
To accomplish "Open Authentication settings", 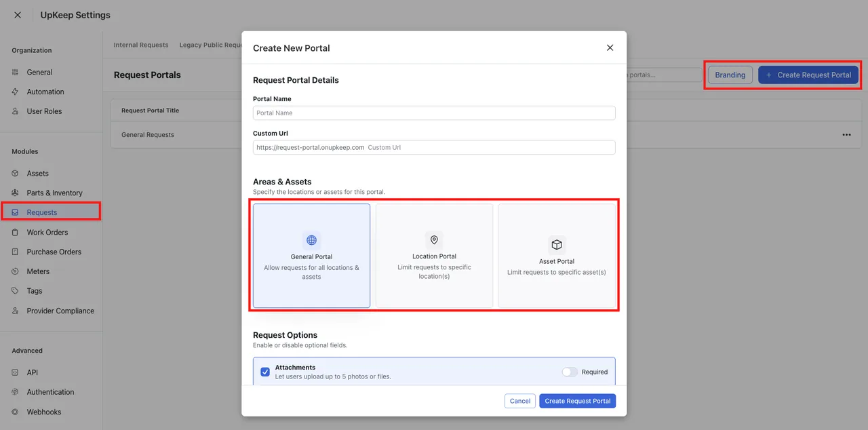I will point(51,392).
